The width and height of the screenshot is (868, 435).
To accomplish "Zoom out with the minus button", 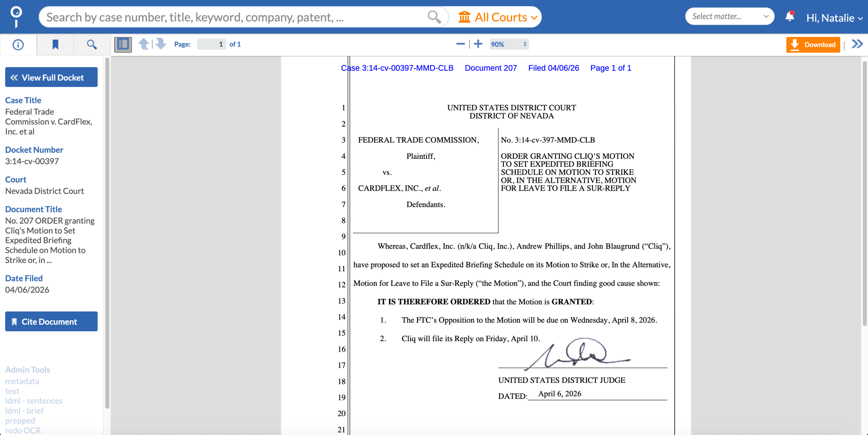I will pyautogui.click(x=460, y=44).
